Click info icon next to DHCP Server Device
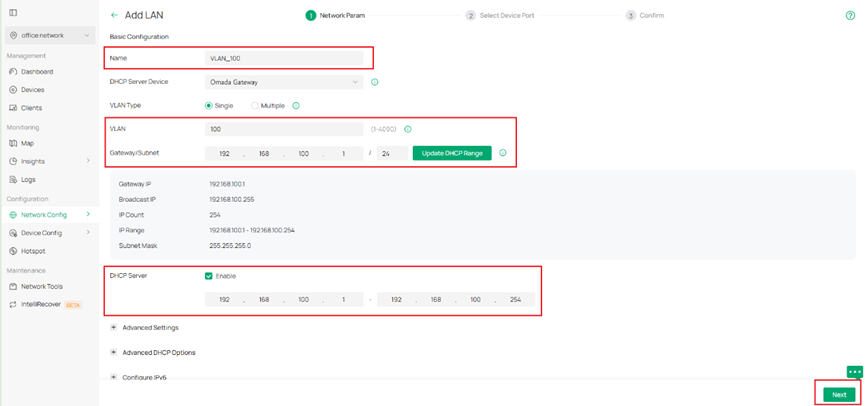The height and width of the screenshot is (406, 865). tap(374, 82)
